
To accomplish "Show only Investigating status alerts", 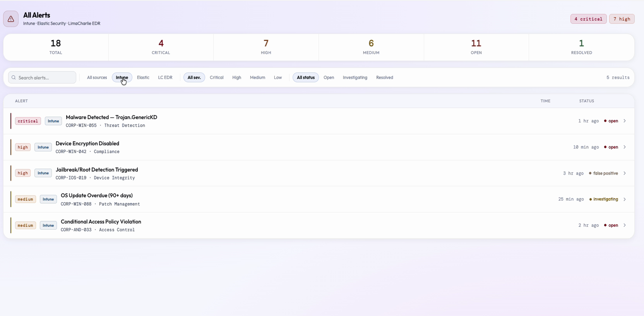I will [355, 77].
